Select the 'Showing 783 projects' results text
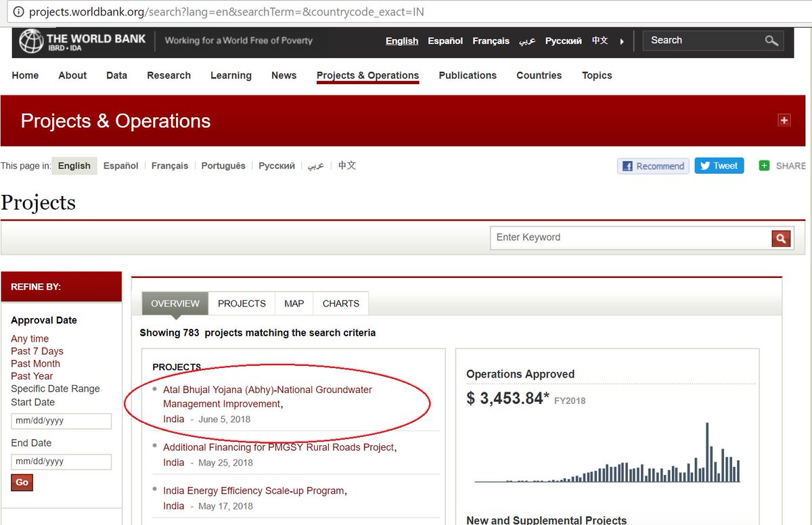Viewport: 812px width, 525px height. 257,333
